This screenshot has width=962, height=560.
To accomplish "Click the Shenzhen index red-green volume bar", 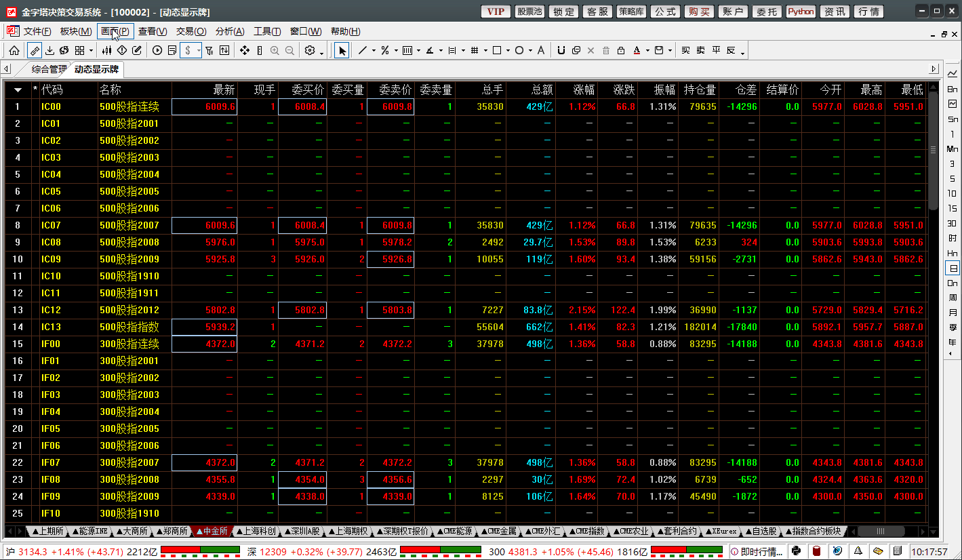I will [x=441, y=551].
